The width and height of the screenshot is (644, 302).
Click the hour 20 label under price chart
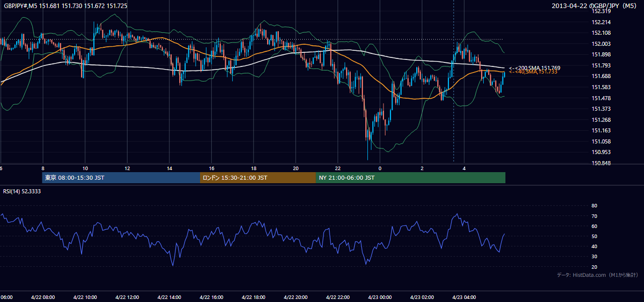296,169
